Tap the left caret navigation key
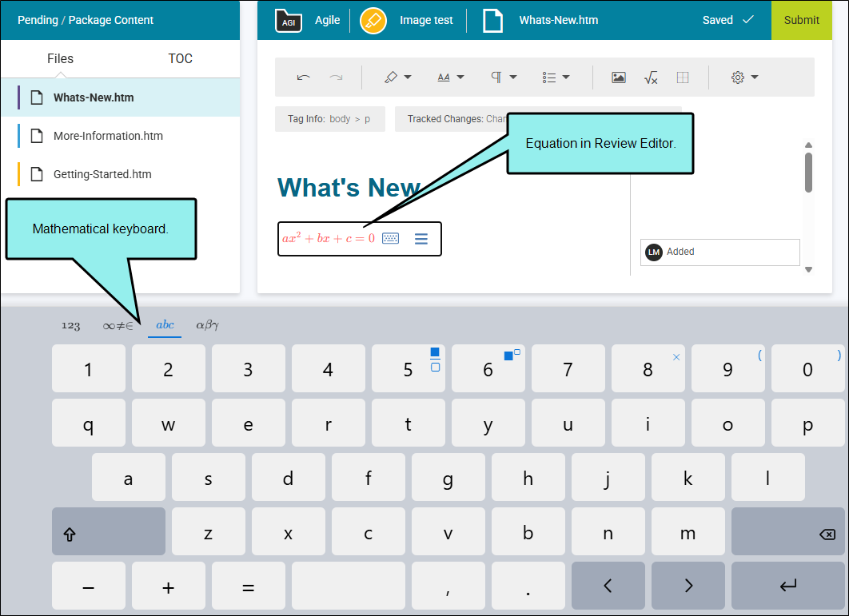The width and height of the screenshot is (849, 616). point(608,586)
